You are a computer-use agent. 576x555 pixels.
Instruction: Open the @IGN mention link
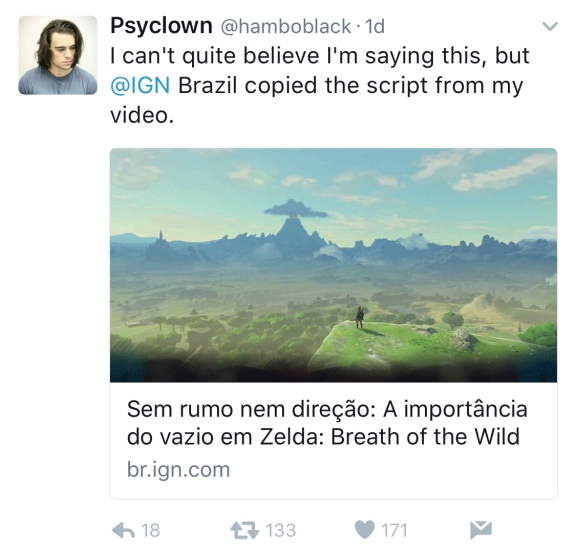[x=140, y=86]
